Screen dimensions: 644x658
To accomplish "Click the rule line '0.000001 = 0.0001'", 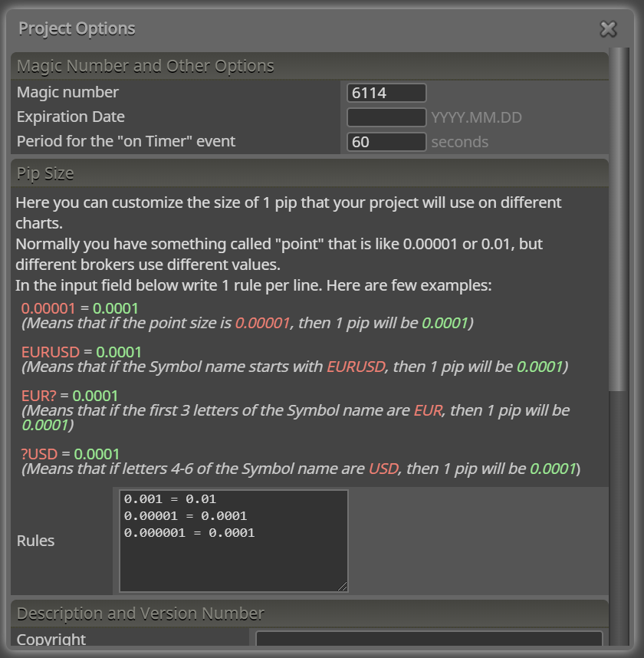I will click(189, 532).
